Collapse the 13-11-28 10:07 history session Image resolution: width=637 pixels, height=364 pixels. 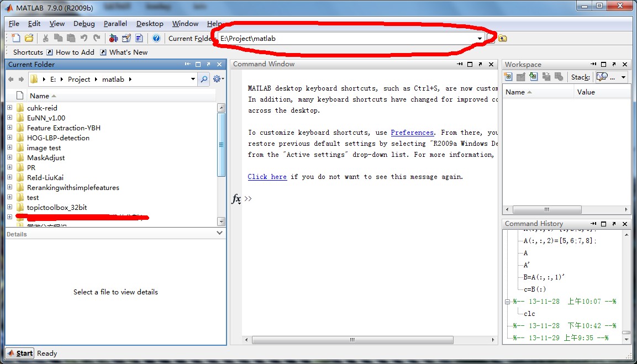pos(507,302)
